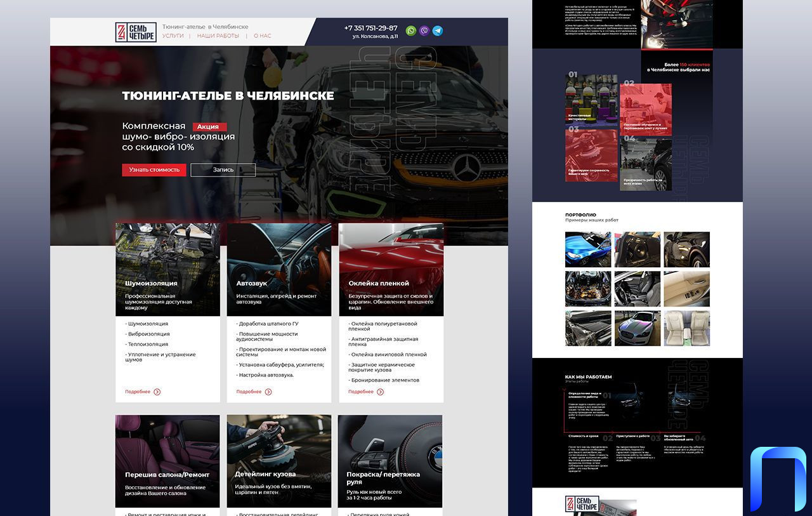The width and height of the screenshot is (812, 516).
Task: Click "- Повышение мощности аудиосистемы"
Action: (x=267, y=336)
